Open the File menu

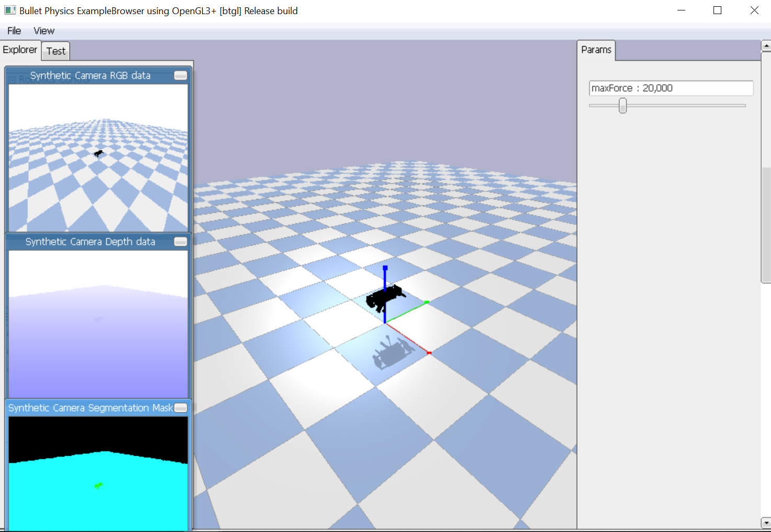(x=14, y=30)
